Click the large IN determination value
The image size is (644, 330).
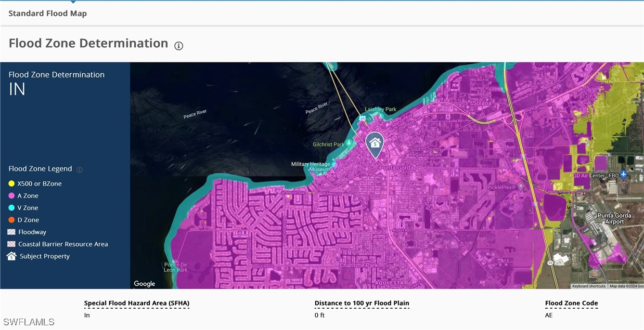point(17,89)
